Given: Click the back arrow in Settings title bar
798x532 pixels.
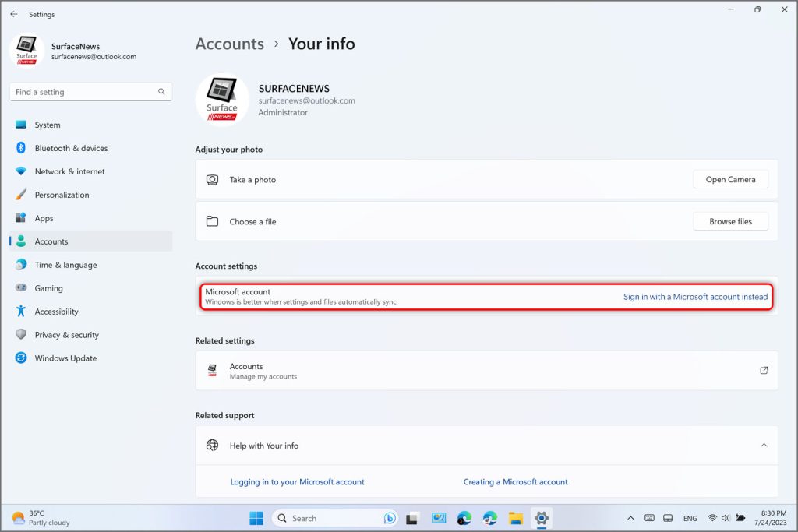Looking at the screenshot, I should tap(13, 14).
